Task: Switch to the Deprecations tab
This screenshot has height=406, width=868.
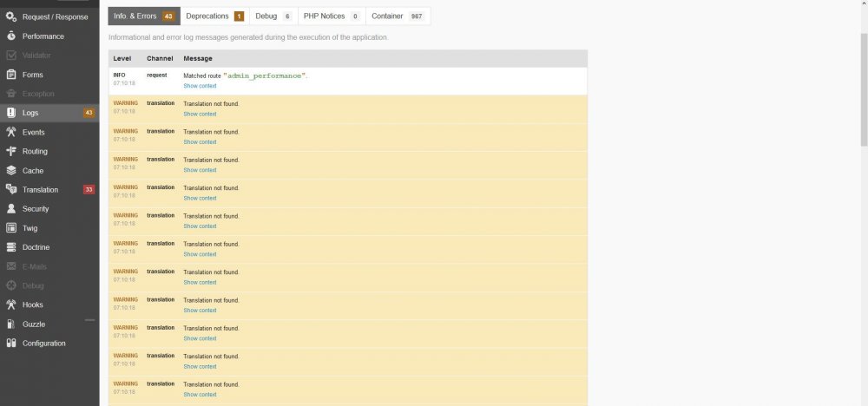Action: click(x=214, y=16)
